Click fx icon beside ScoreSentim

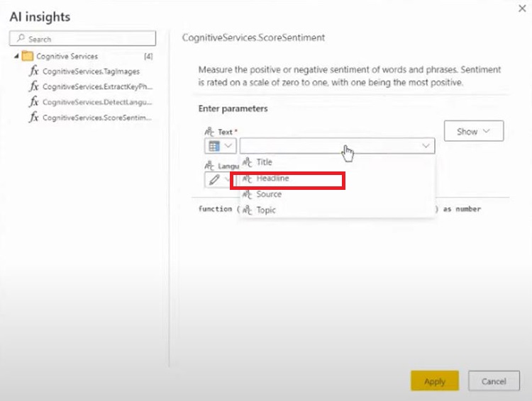(33, 118)
